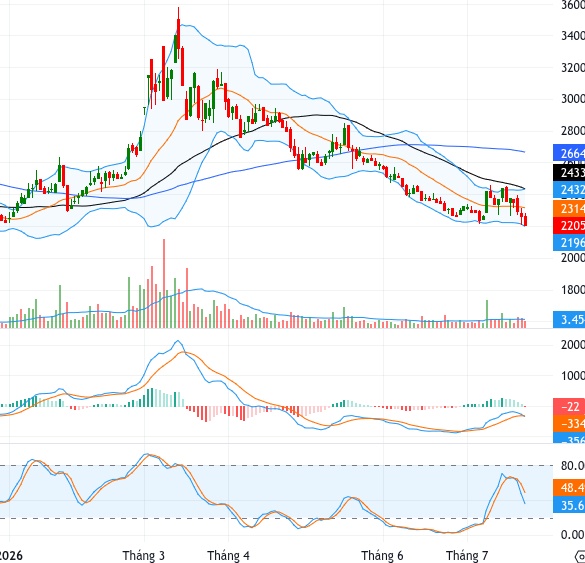Click the 1800 price scale label
585x563 pixels.
pyautogui.click(x=573, y=290)
